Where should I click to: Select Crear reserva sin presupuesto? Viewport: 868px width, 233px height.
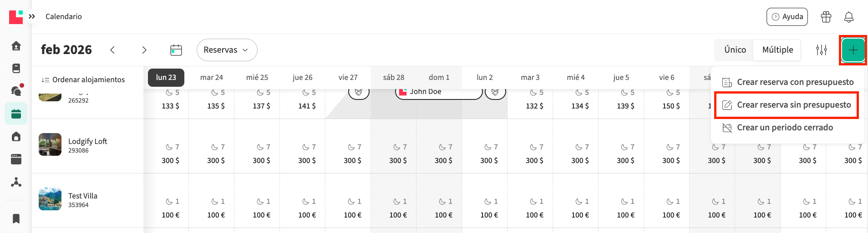click(793, 105)
